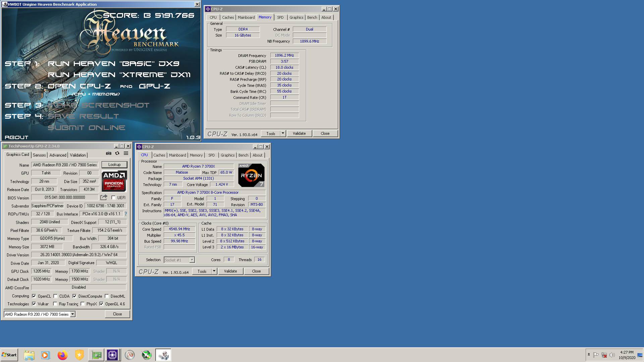Open SPD tab in CPU-Z memory window
644x362 pixels.
pos(280,17)
